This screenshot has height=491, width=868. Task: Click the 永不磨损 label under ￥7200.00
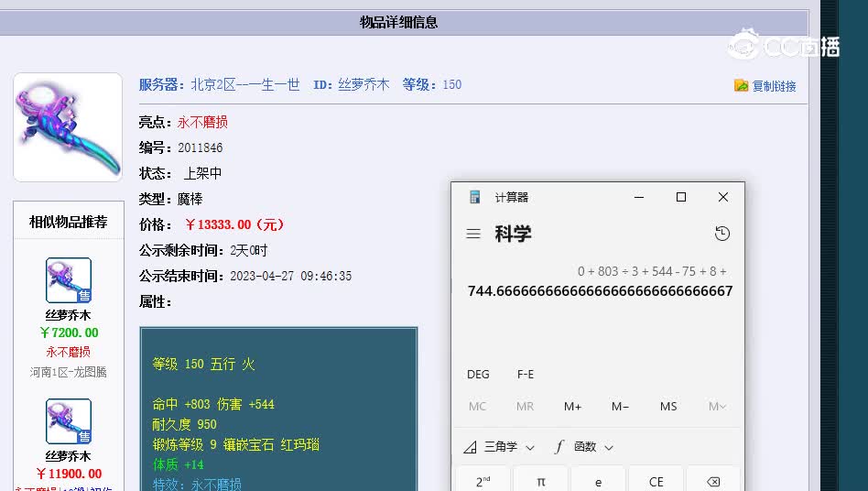(x=68, y=352)
